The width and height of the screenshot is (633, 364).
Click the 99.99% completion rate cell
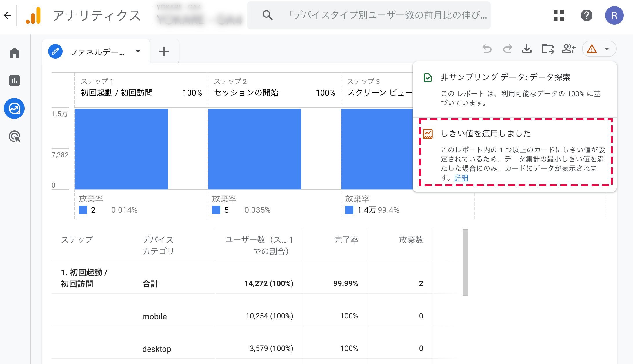point(345,283)
